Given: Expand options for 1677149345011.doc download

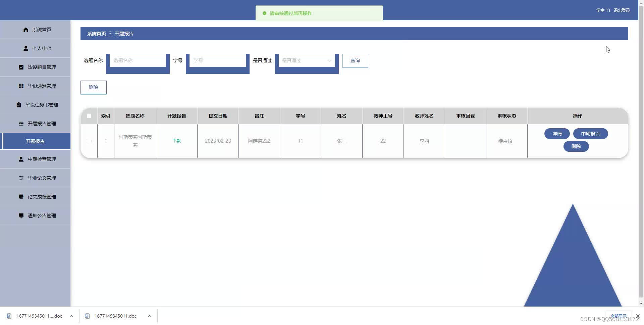Looking at the screenshot, I should pos(150,316).
